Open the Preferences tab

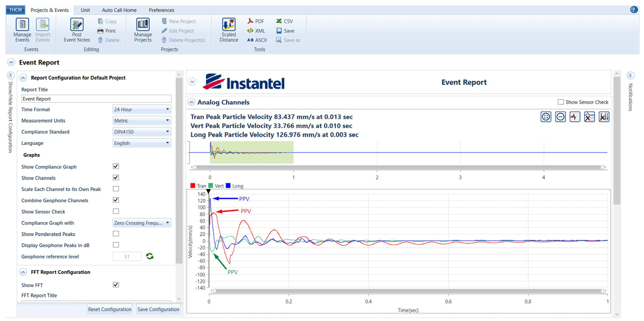tap(161, 10)
